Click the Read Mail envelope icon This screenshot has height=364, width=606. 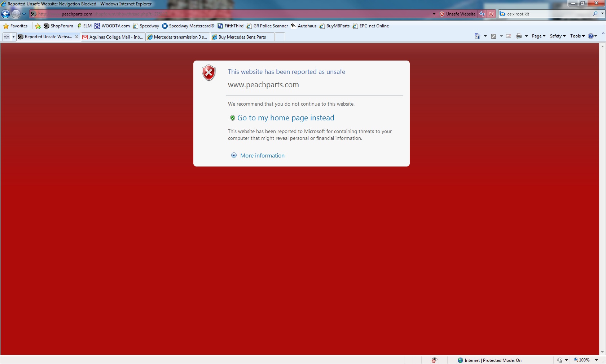tap(509, 36)
